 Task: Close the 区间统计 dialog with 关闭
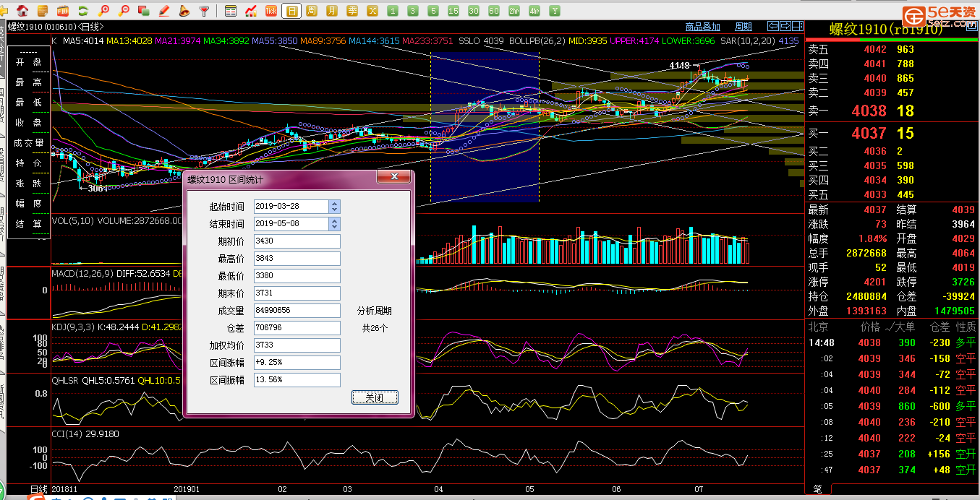tap(374, 397)
